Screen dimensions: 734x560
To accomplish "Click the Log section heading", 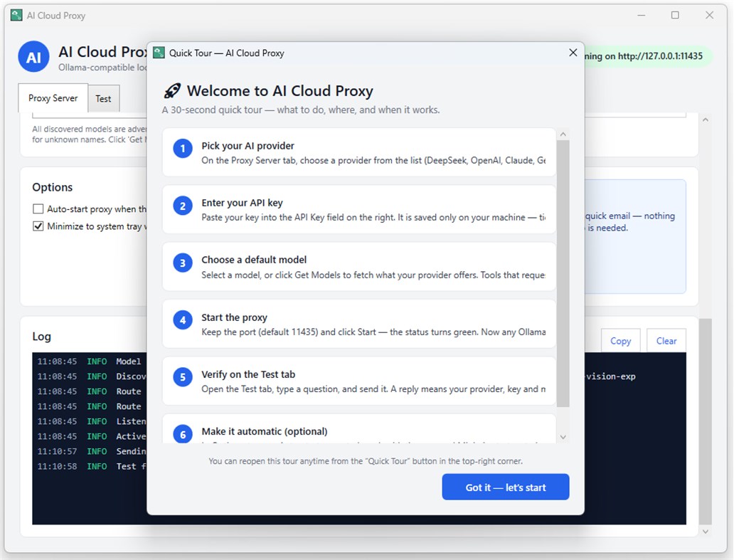I will coord(42,336).
